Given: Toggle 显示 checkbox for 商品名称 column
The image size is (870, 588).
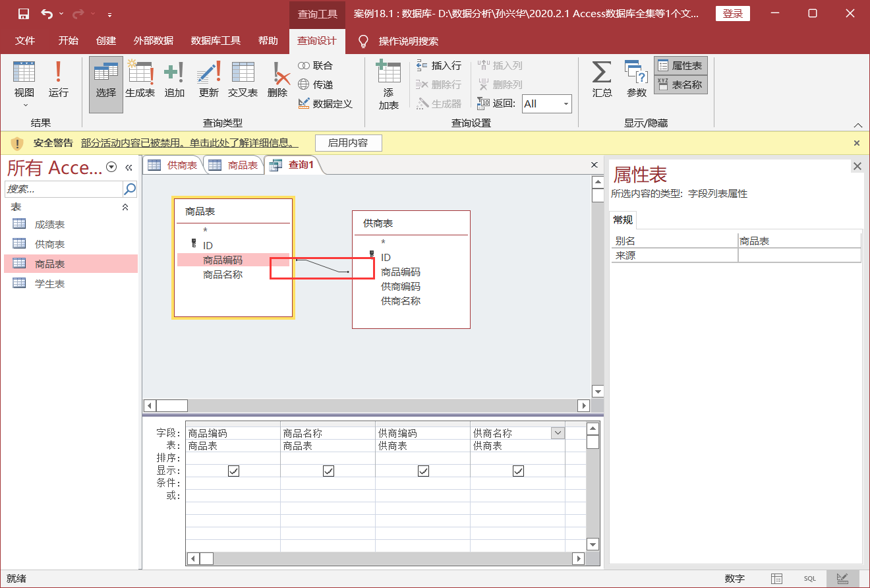Looking at the screenshot, I should [328, 471].
